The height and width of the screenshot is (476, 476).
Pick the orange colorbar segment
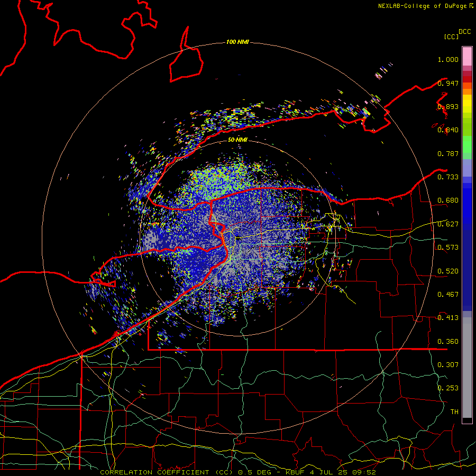coord(467,91)
